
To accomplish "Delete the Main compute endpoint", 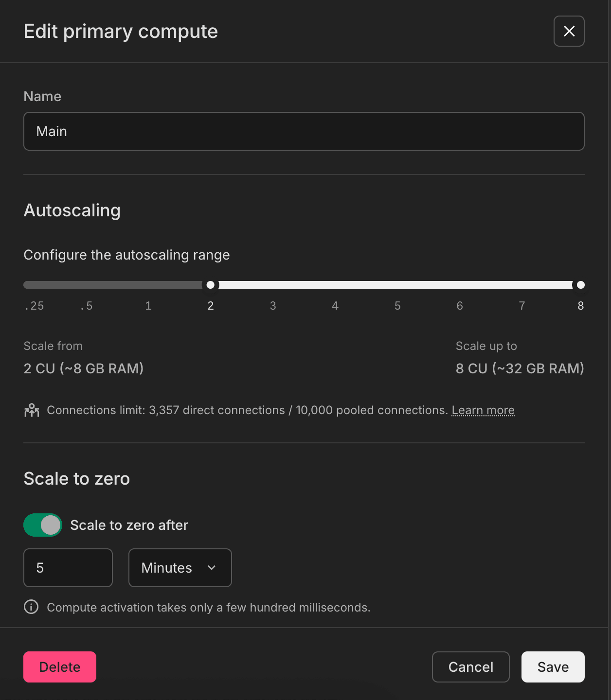I will click(59, 667).
